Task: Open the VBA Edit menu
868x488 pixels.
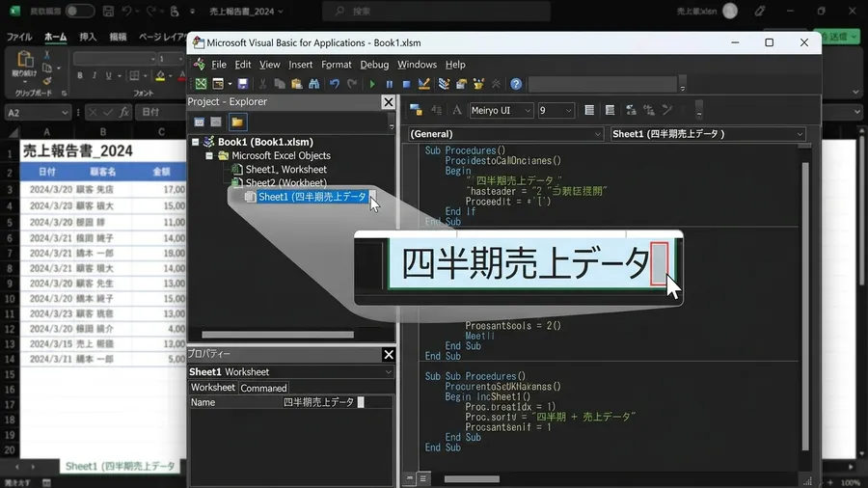Action: tap(242, 65)
